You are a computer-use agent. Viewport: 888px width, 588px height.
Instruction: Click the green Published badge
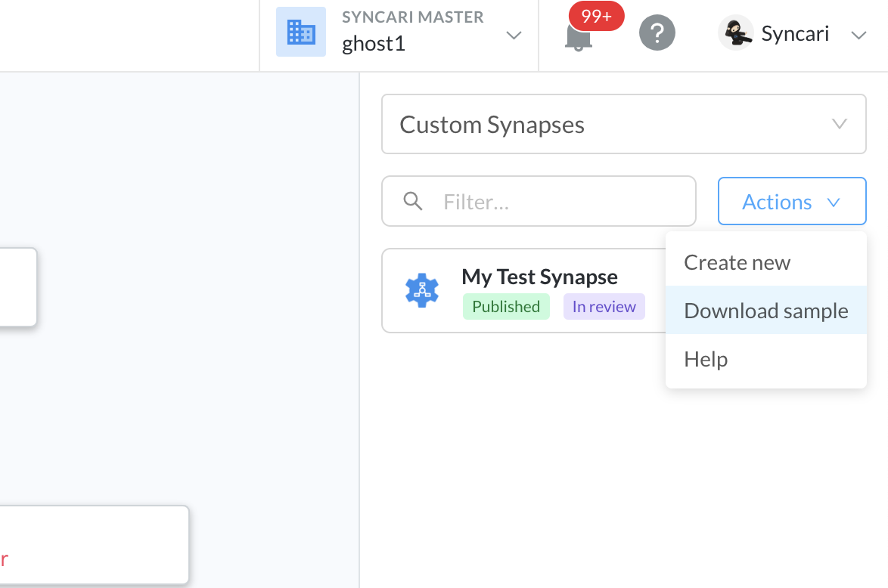(x=506, y=306)
